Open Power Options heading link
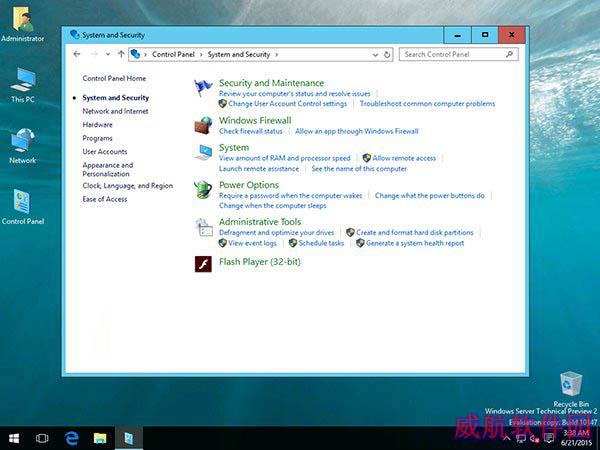The width and height of the screenshot is (600, 450). pos(249,185)
